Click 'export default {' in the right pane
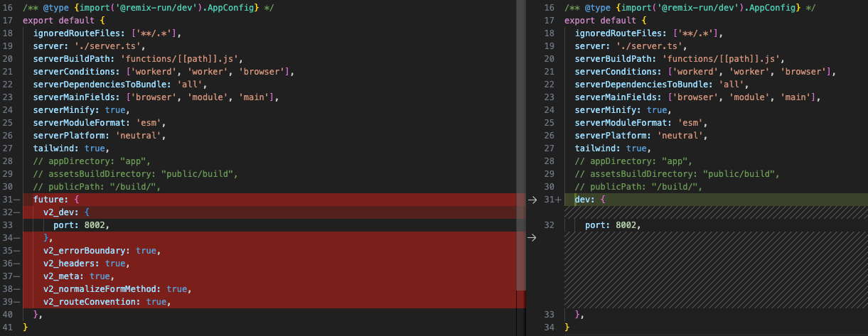868x336 pixels. pyautogui.click(x=605, y=21)
